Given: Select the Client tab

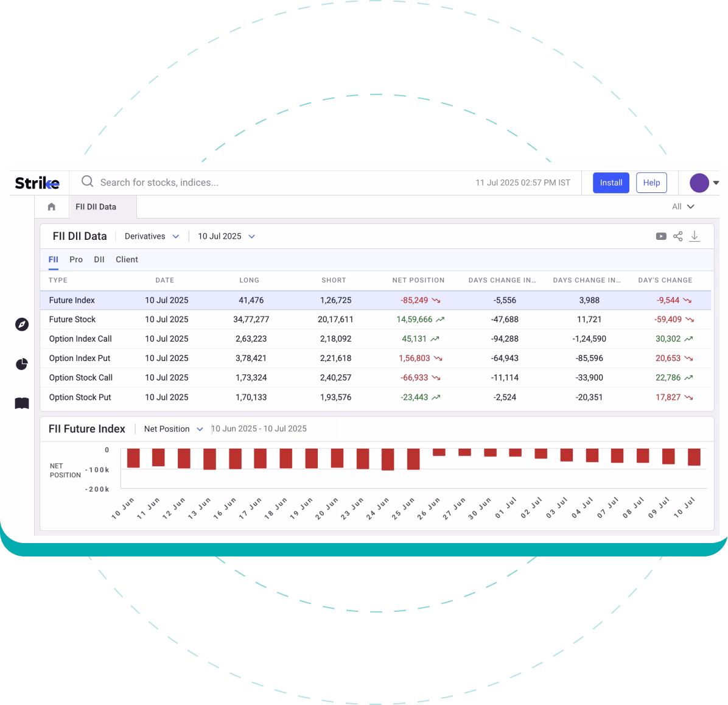Looking at the screenshot, I should pos(127,259).
